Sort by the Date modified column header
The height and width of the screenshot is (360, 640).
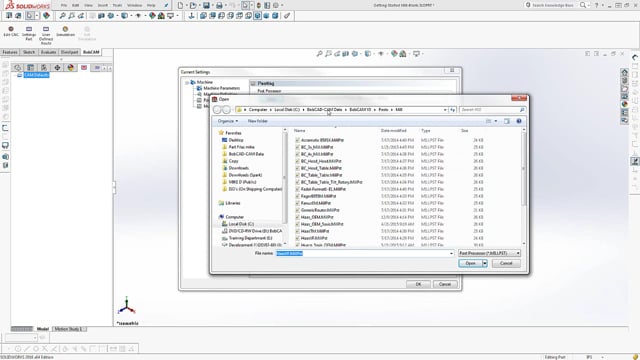coord(393,131)
